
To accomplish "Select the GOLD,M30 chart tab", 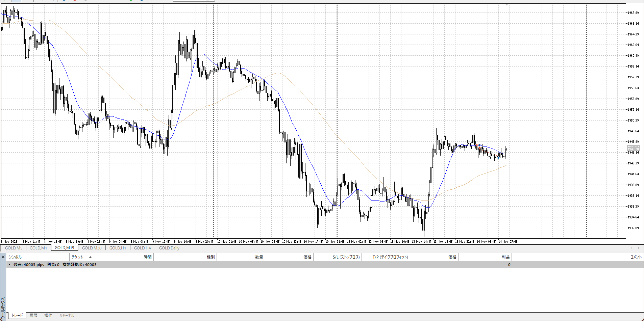I will click(92, 248).
